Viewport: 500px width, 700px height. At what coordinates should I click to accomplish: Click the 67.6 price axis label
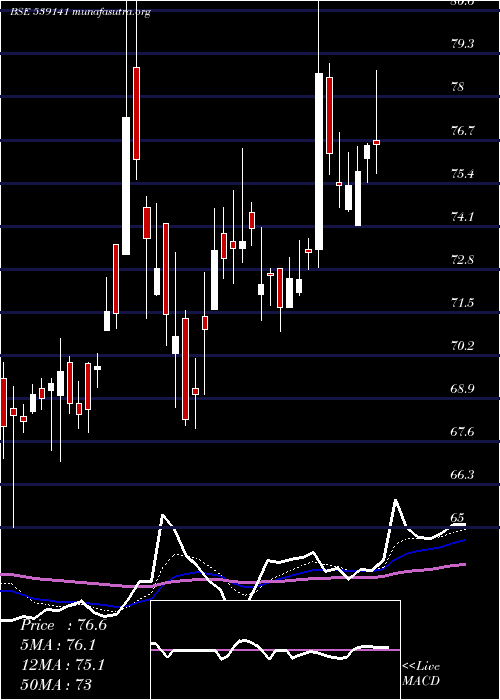pyautogui.click(x=462, y=432)
